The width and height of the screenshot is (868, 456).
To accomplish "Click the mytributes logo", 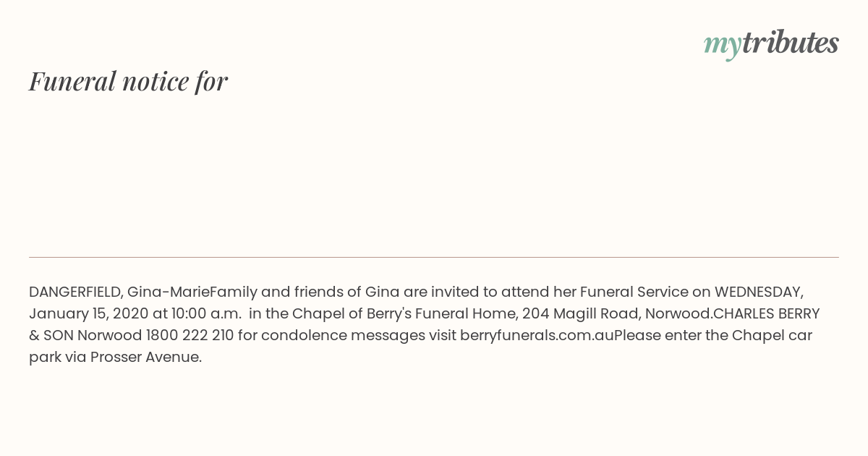I will click(x=771, y=44).
